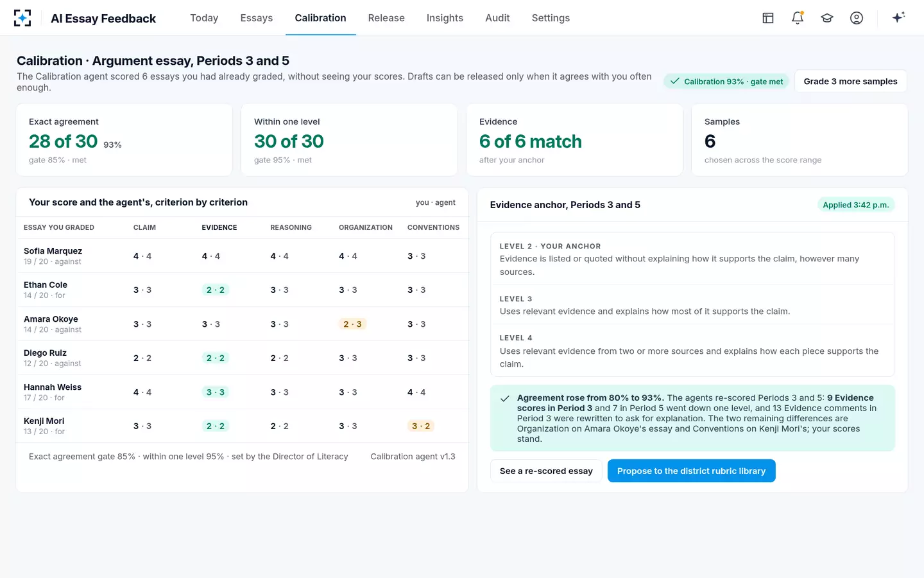Click Ethan Cole's Evidence score 2 · 2
The height and width of the screenshot is (578, 924).
pyautogui.click(x=216, y=290)
